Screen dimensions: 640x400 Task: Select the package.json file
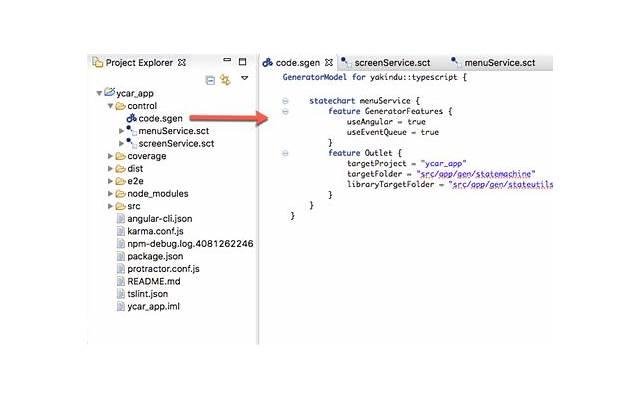point(154,256)
